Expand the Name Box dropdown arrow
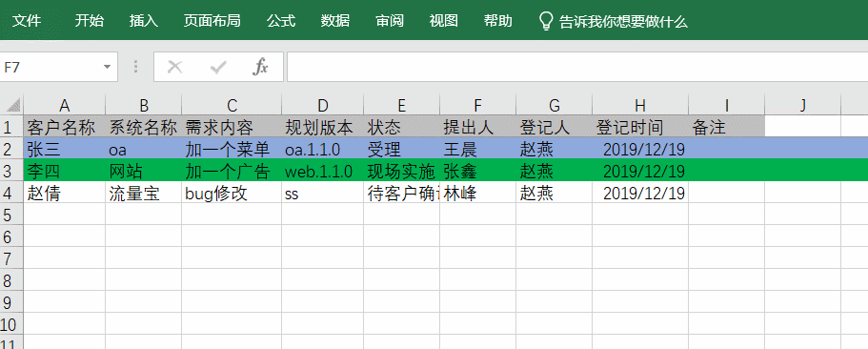The width and height of the screenshot is (868, 349). (x=108, y=68)
